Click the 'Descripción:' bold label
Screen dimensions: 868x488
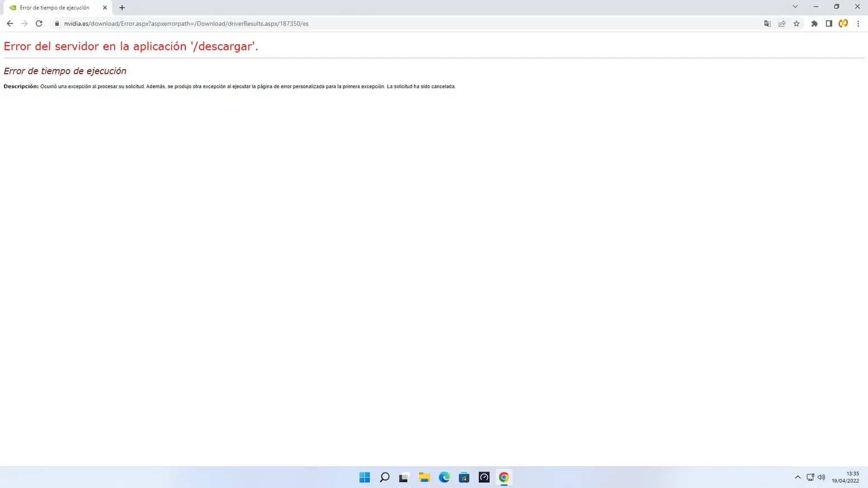click(x=21, y=87)
